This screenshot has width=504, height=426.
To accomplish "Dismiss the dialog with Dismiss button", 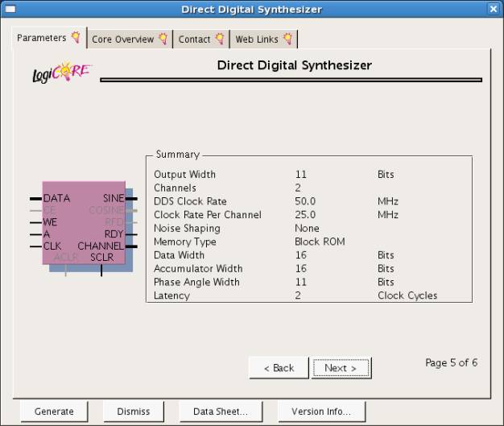I will tap(134, 412).
